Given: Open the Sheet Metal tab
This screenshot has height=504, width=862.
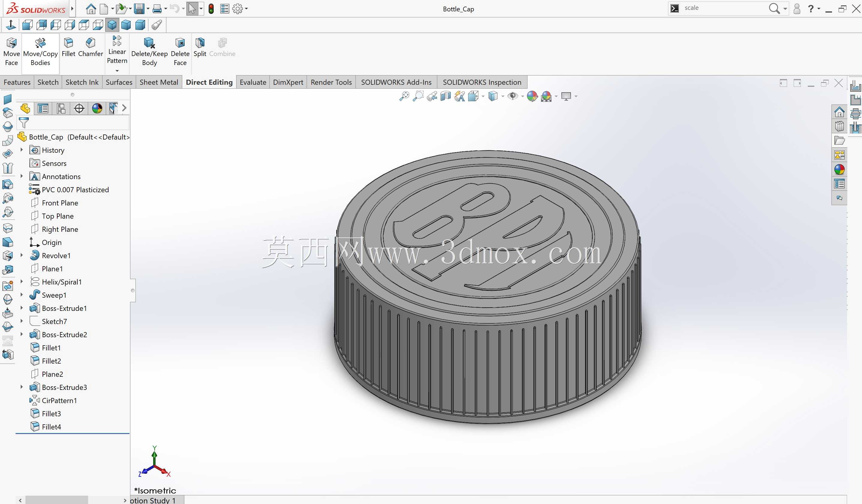Looking at the screenshot, I should click(159, 82).
